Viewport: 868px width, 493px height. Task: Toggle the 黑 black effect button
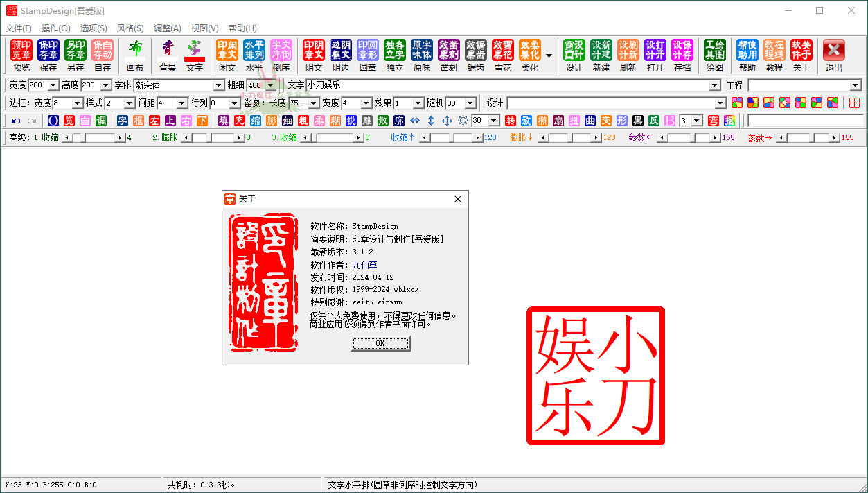(637, 120)
